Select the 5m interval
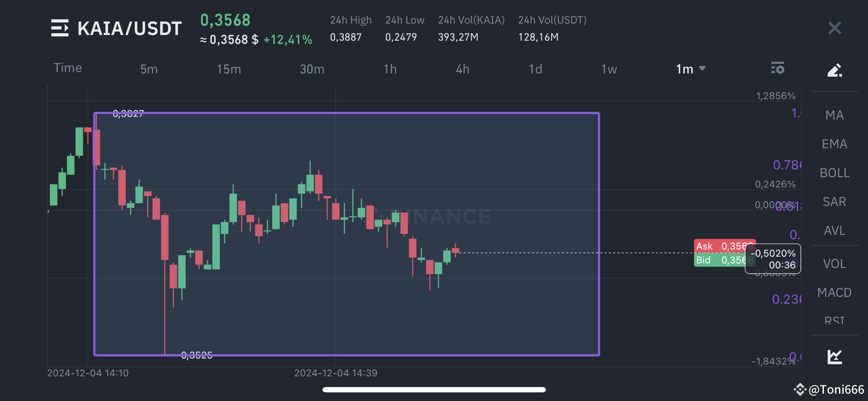Screen dimensions: 868x401 149,69
